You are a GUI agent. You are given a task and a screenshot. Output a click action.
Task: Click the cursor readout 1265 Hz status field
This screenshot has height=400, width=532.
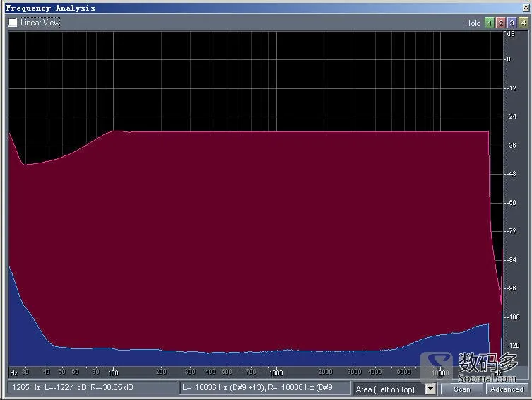tap(92, 387)
